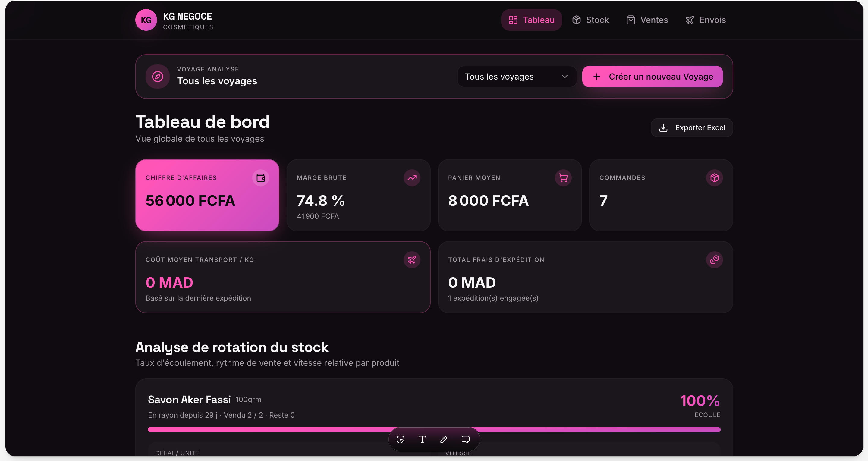Click the coins icon on Total frais d'expédition

(x=715, y=259)
